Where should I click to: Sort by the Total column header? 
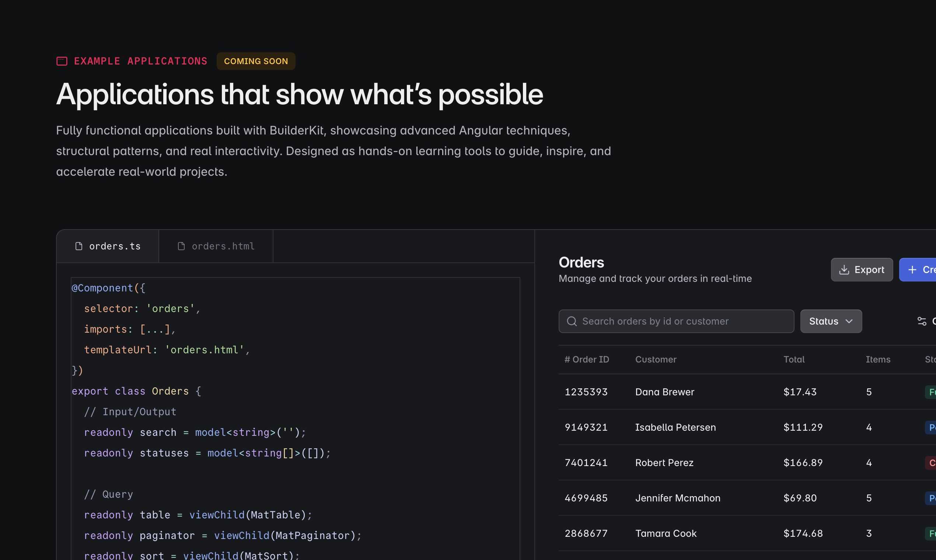(794, 360)
